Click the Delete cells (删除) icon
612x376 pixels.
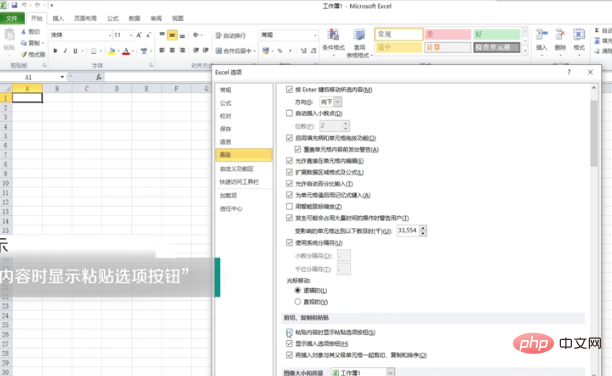(560, 35)
